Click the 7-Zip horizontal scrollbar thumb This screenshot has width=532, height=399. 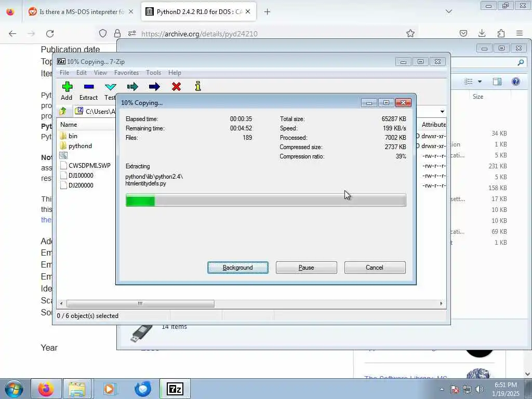click(x=140, y=303)
